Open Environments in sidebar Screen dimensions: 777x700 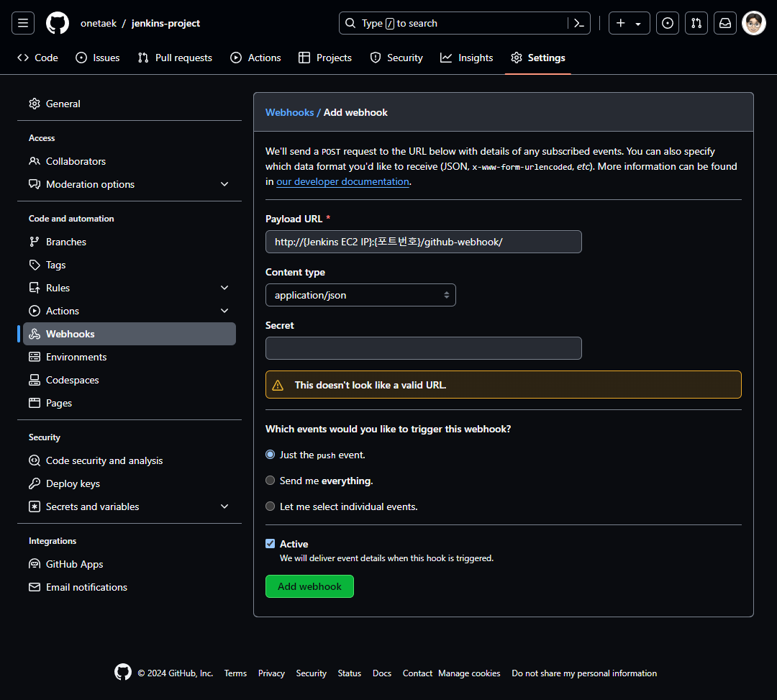tap(129, 357)
